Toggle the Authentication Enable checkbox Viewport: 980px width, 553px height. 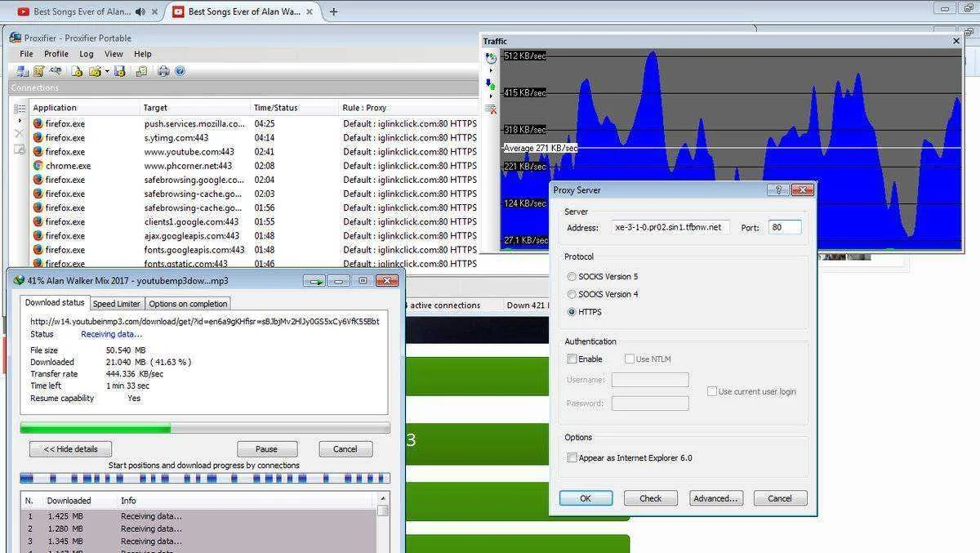tap(572, 359)
